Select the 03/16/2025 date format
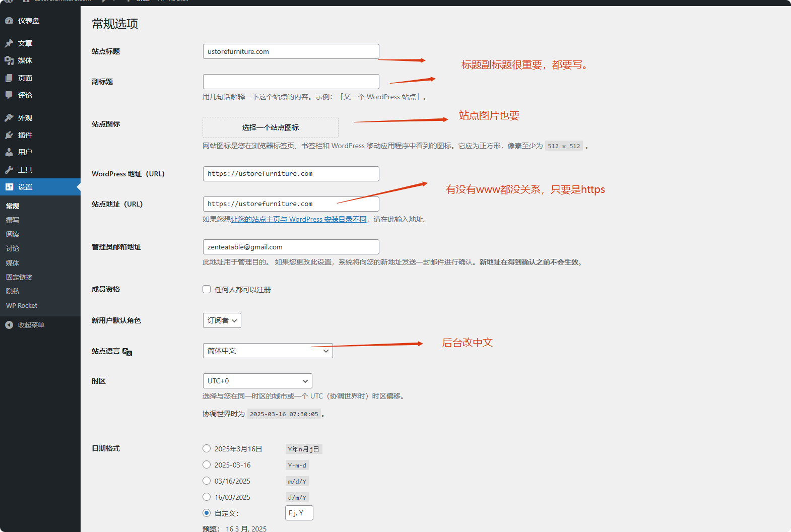Viewport: 791px width, 532px height. tap(207, 481)
